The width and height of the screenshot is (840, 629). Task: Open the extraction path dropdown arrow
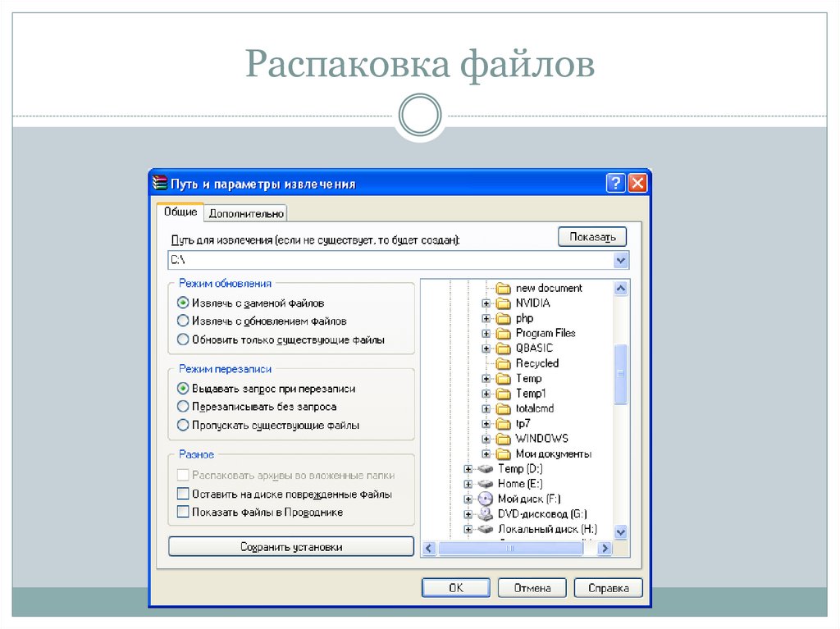[x=620, y=261]
